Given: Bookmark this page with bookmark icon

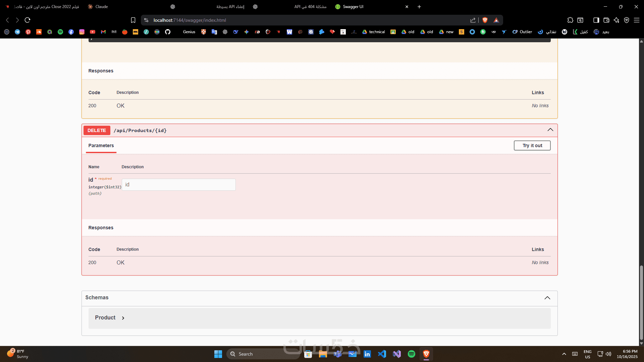Looking at the screenshot, I should [133, 20].
